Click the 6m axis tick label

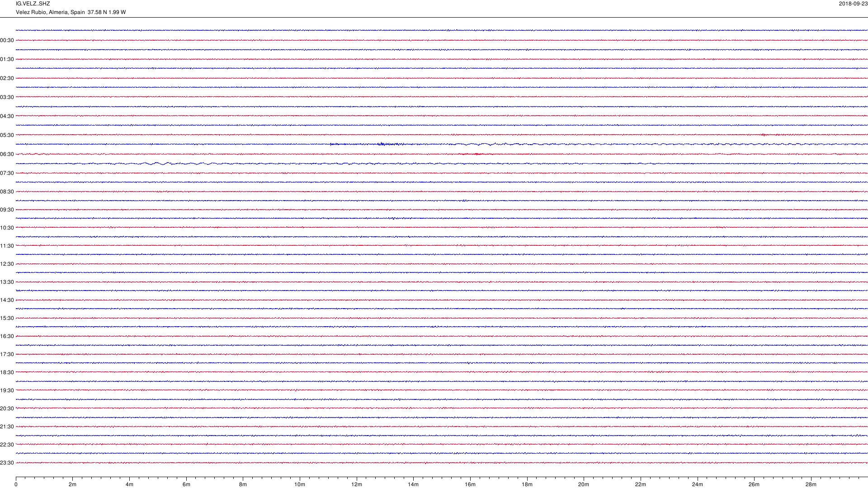(x=186, y=484)
